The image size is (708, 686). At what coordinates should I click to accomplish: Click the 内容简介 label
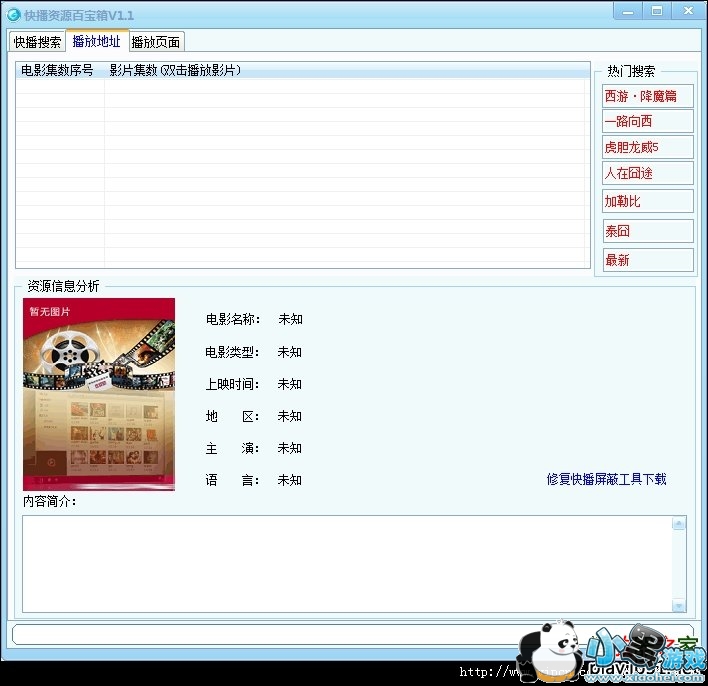pyautogui.click(x=50, y=501)
